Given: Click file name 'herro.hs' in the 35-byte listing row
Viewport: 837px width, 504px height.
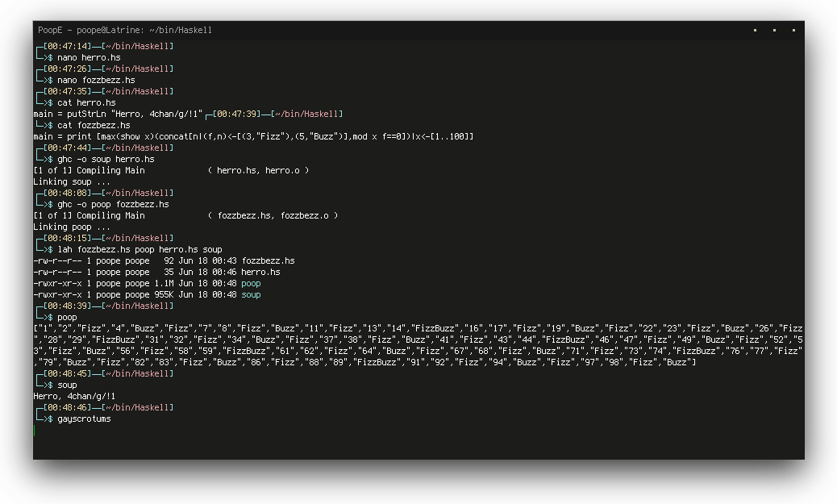Looking at the screenshot, I should pyautogui.click(x=261, y=272).
